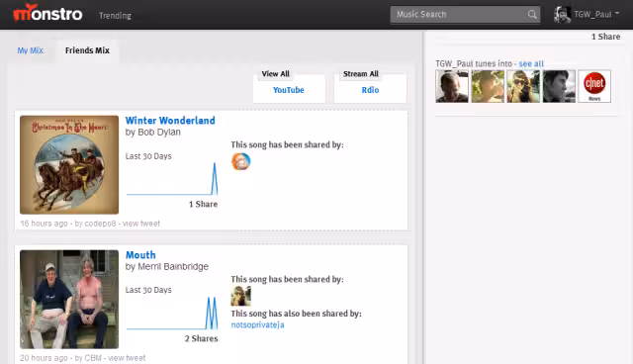
Task: Open the cnet News avatar
Action: [594, 86]
